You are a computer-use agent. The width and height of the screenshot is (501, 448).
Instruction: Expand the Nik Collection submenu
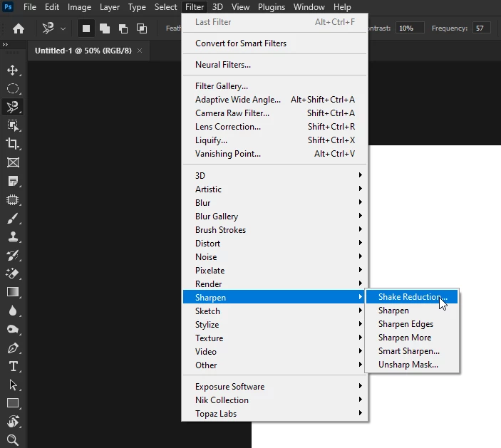pyautogui.click(x=274, y=400)
